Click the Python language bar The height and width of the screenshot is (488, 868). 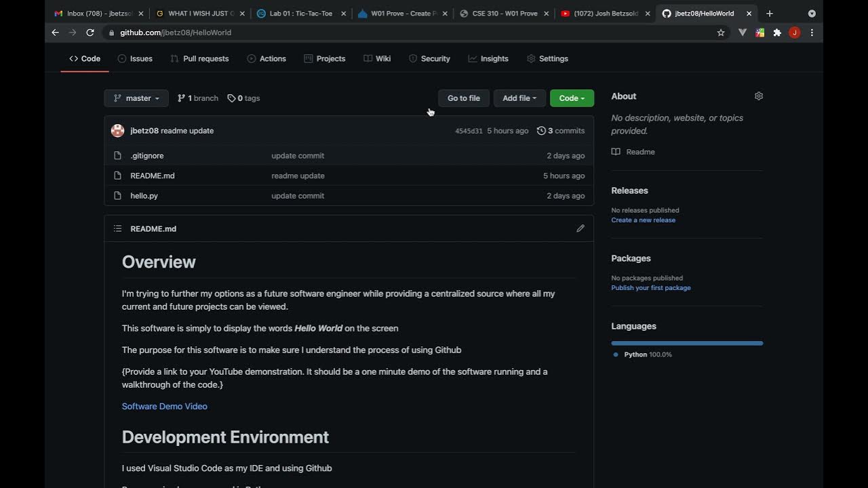click(x=687, y=343)
